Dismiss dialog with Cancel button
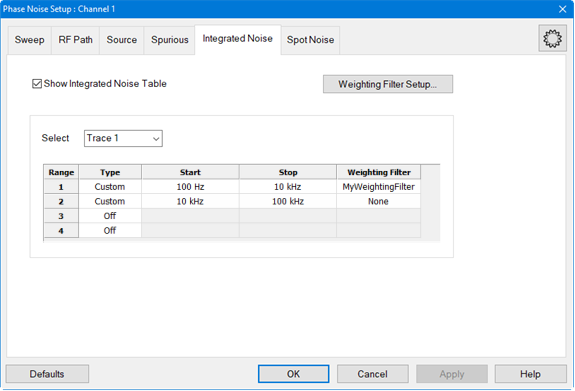Viewport: 575px width, 391px height. tap(373, 374)
